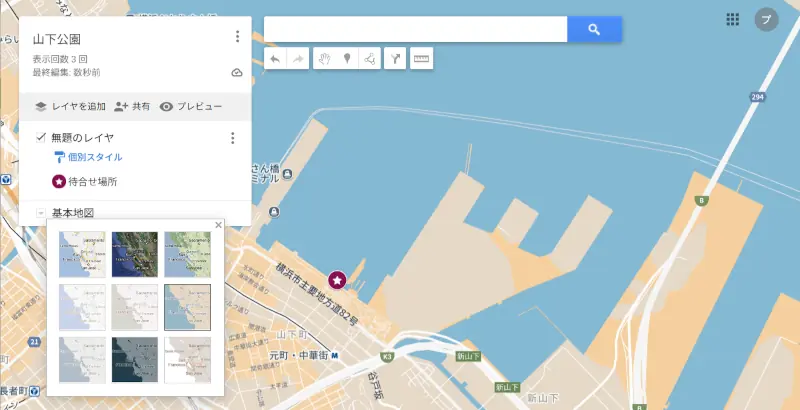Screen dimensions: 800x410
Task: Choose the dark blue base map thumbnail
Action: click(135, 358)
